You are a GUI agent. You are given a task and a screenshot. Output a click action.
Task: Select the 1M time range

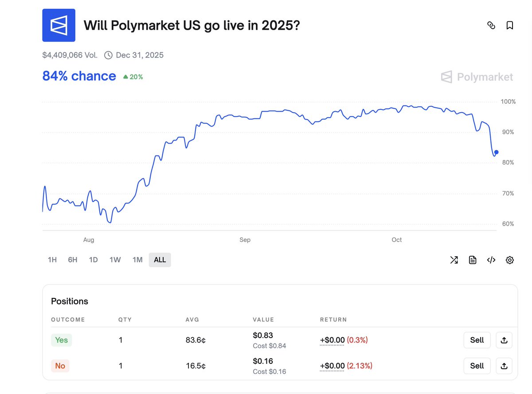[137, 260]
